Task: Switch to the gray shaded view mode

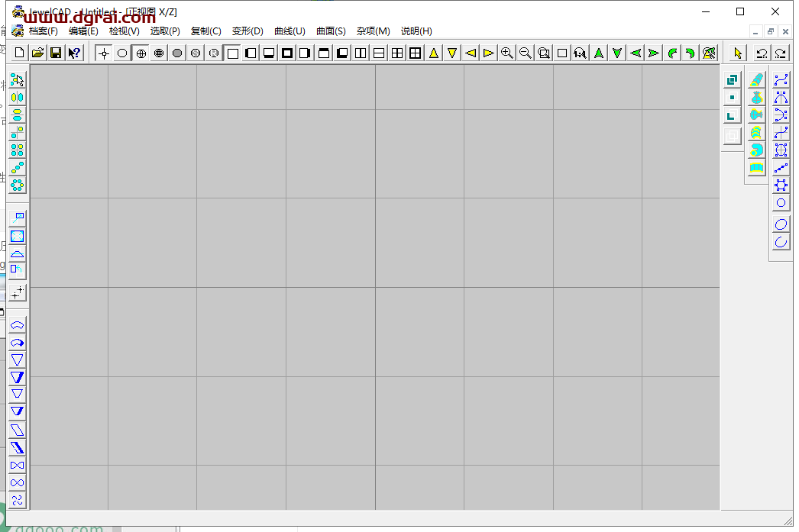Action: pyautogui.click(x=177, y=53)
